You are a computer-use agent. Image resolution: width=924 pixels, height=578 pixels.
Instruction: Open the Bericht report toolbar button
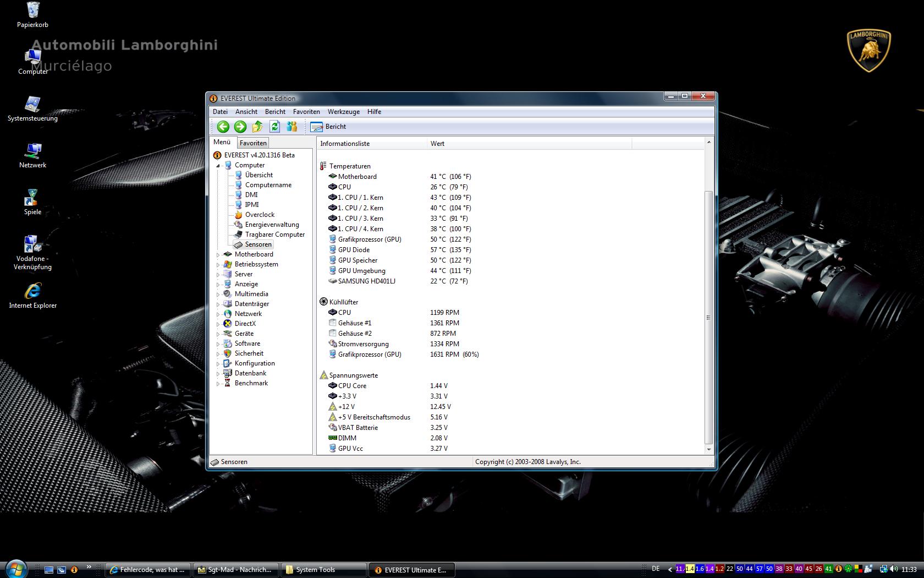point(328,127)
